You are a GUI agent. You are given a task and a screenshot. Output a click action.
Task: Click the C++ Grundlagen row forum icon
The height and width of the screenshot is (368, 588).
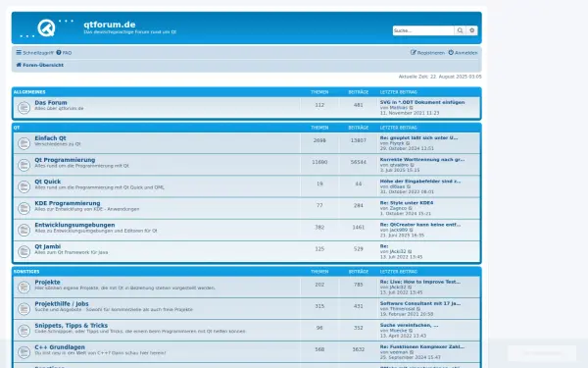pos(24,352)
